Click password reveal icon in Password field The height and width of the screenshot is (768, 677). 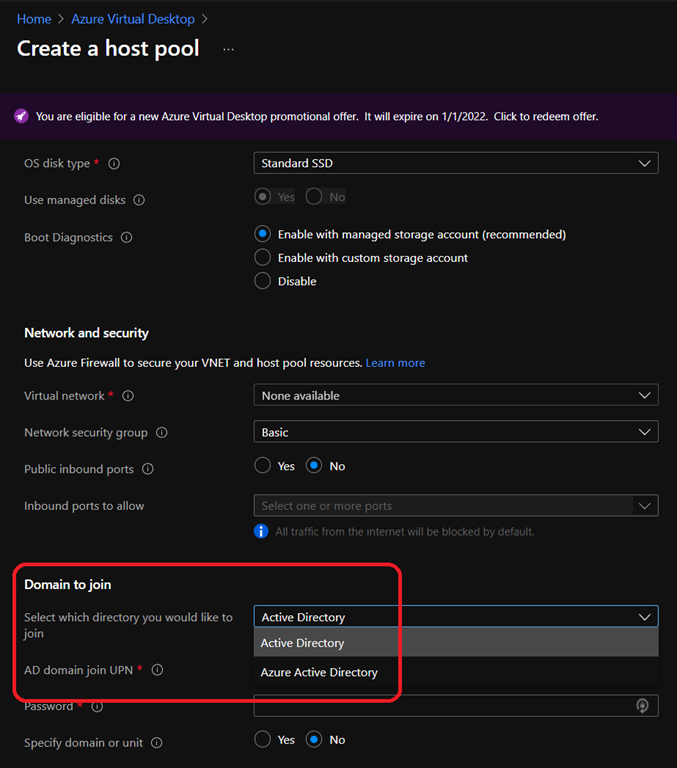pyautogui.click(x=642, y=706)
